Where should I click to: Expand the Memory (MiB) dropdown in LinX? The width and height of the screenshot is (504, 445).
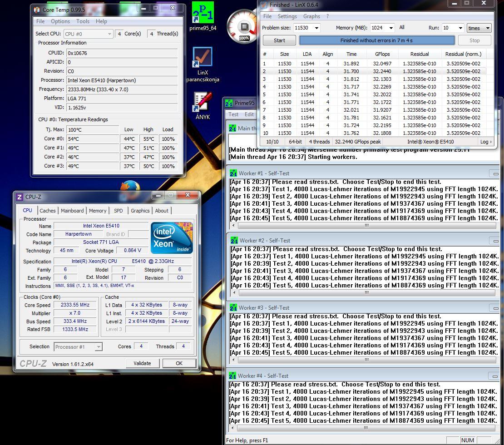[x=391, y=28]
